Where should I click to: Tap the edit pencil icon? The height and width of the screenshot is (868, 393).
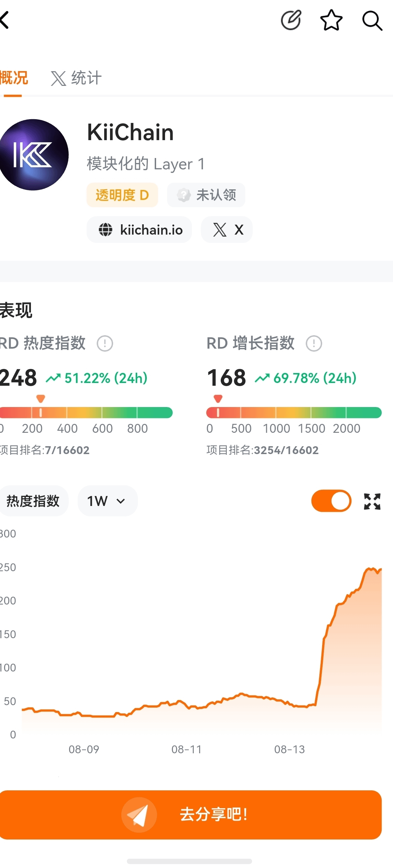click(x=291, y=20)
